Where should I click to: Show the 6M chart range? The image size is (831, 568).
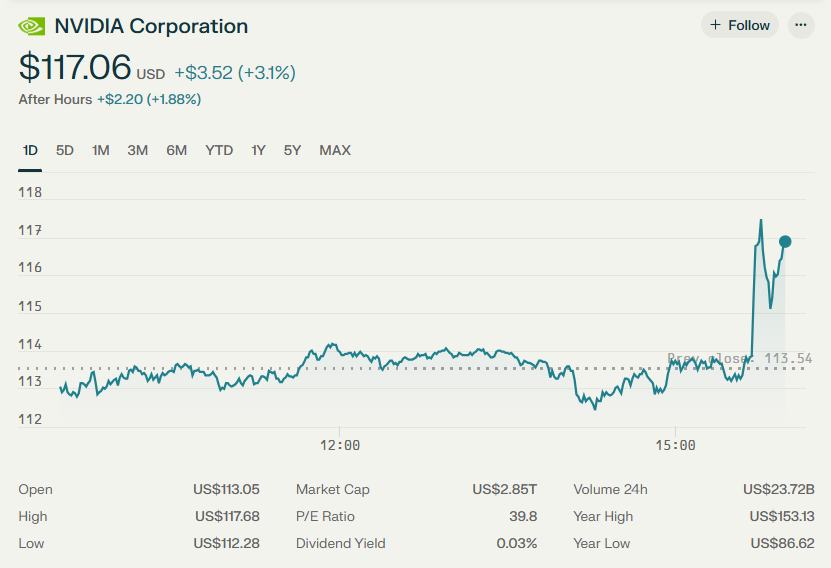(x=176, y=150)
